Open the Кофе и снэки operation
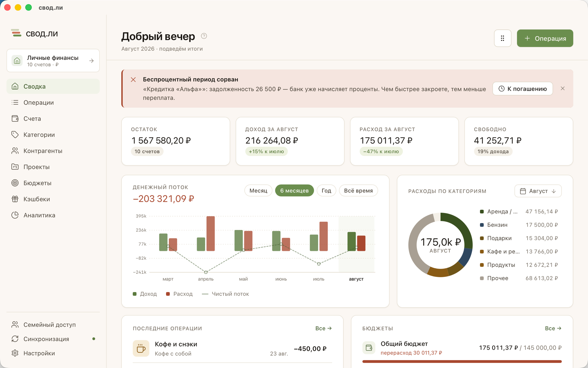 (x=232, y=349)
